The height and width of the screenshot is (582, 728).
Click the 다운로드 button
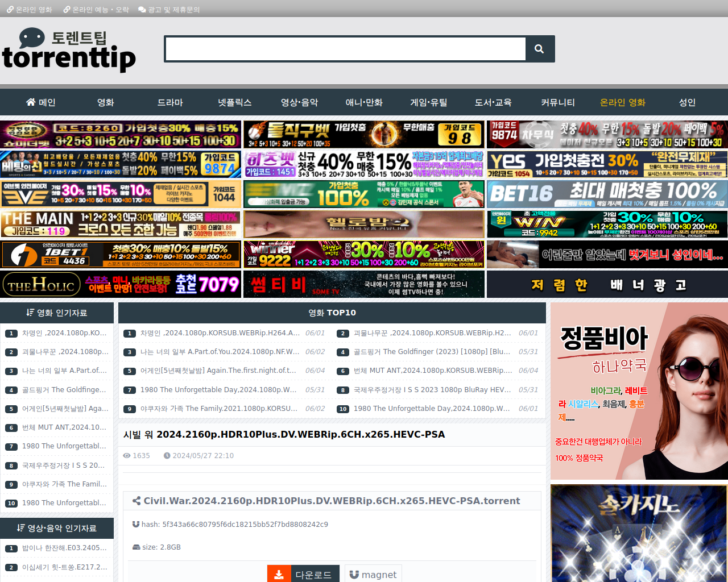(x=303, y=575)
